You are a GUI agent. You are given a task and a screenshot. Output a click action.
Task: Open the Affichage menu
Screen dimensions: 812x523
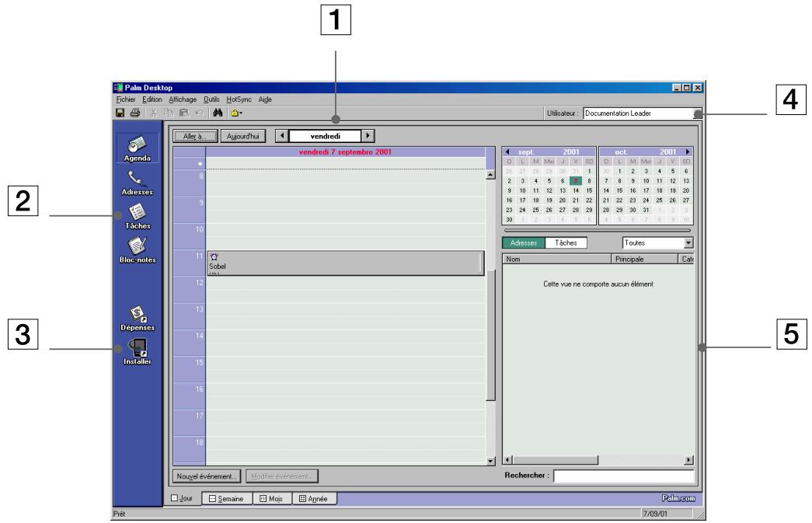[x=183, y=99]
